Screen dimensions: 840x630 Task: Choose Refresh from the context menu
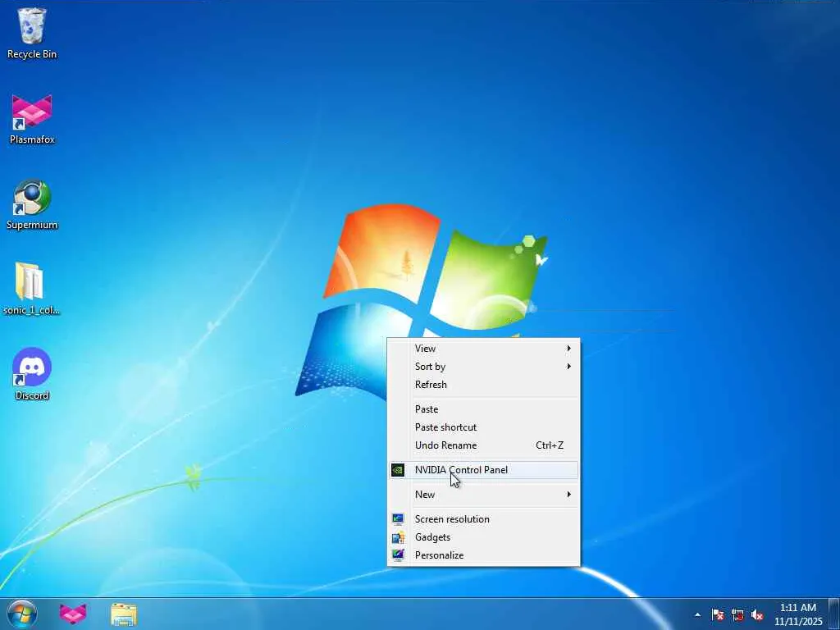483,385
